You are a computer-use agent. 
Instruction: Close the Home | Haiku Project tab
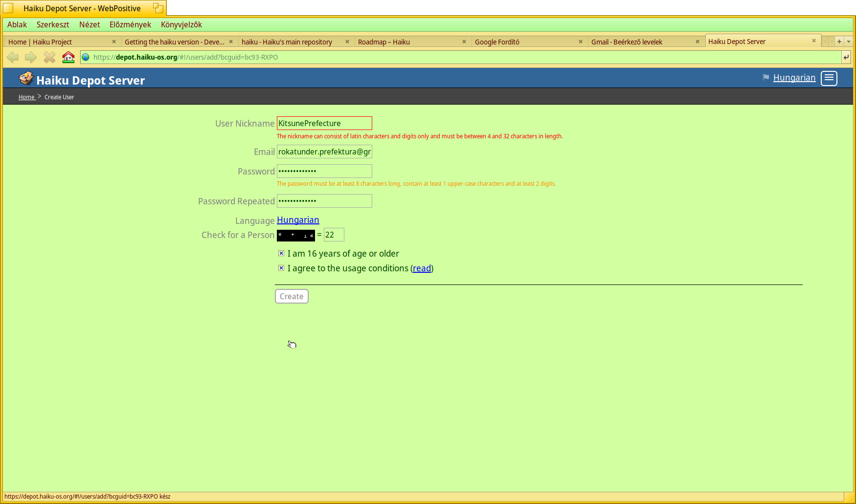[114, 42]
